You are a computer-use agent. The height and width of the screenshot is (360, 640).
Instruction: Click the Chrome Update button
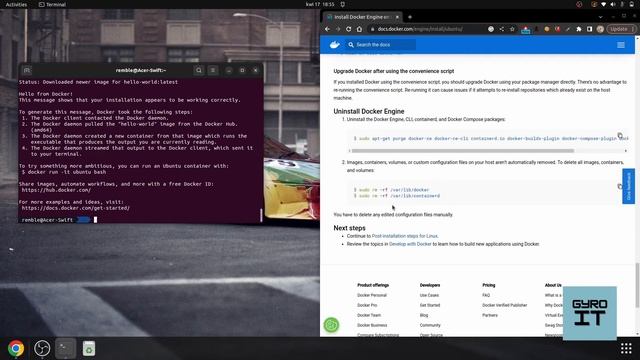[x=621, y=29]
